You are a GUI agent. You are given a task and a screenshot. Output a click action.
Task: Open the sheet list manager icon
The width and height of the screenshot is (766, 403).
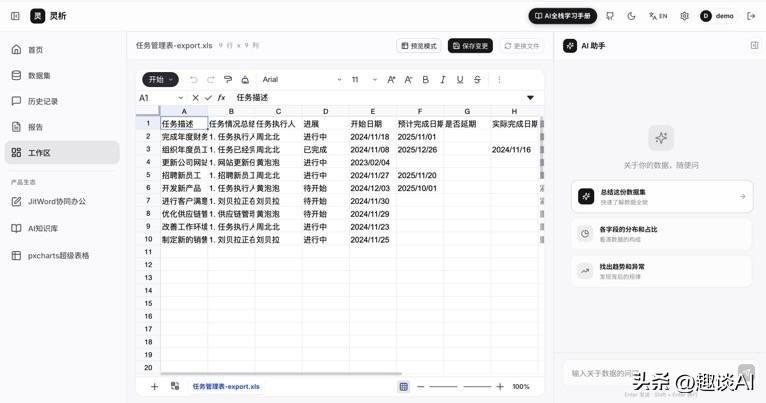tap(175, 386)
